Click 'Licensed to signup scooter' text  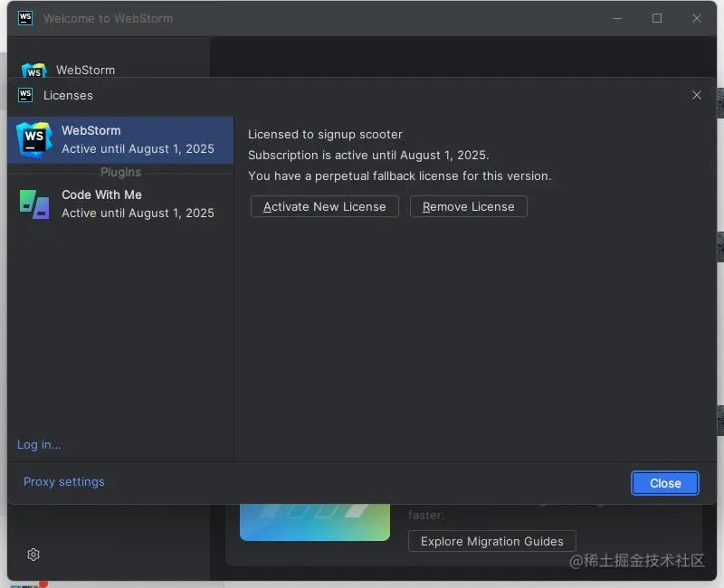325,134
